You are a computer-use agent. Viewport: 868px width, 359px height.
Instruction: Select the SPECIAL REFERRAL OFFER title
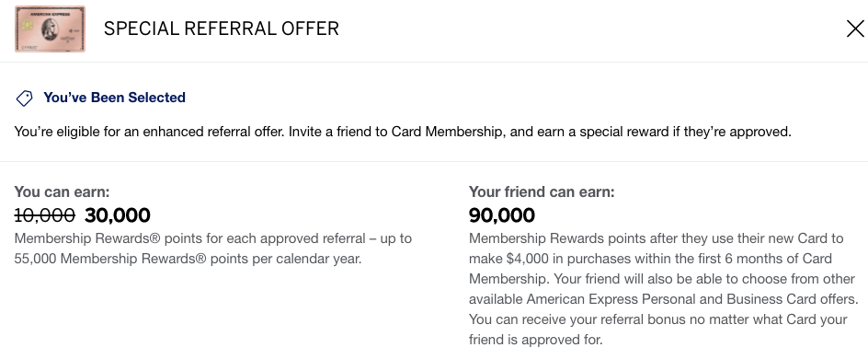click(221, 29)
